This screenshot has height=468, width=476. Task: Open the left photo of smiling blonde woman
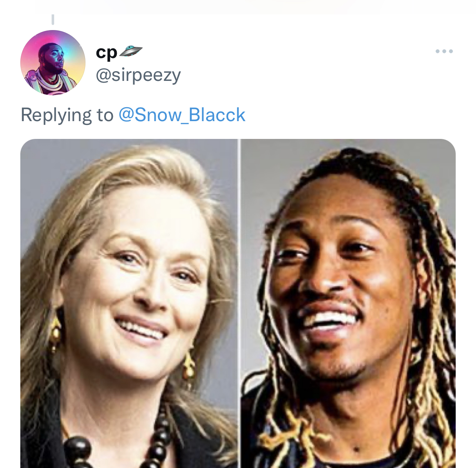point(129,303)
